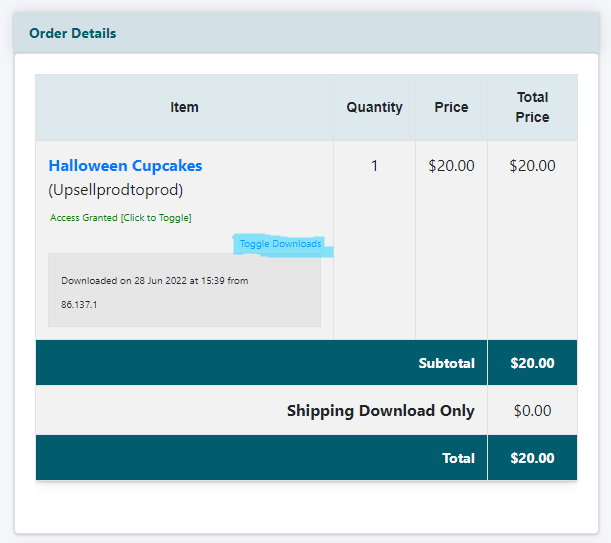
Task: Click the Toggle Downloads link
Action: (280, 244)
